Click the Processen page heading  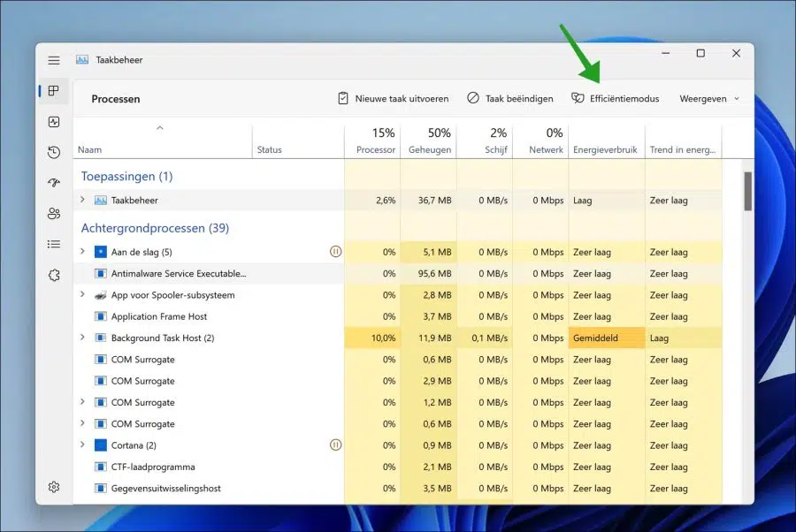click(116, 99)
